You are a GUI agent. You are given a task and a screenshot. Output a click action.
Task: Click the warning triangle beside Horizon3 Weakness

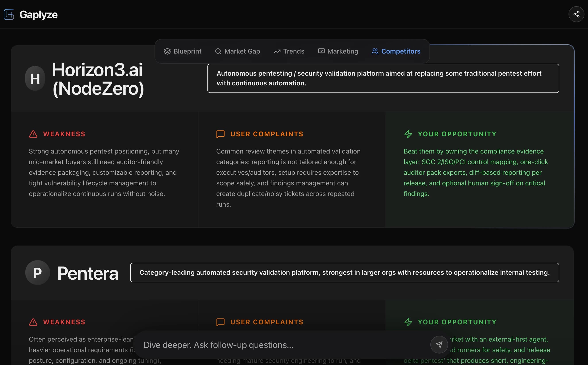click(x=33, y=134)
